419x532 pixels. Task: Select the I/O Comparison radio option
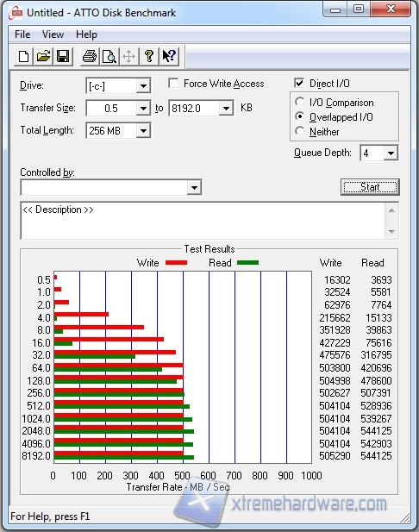tap(299, 102)
